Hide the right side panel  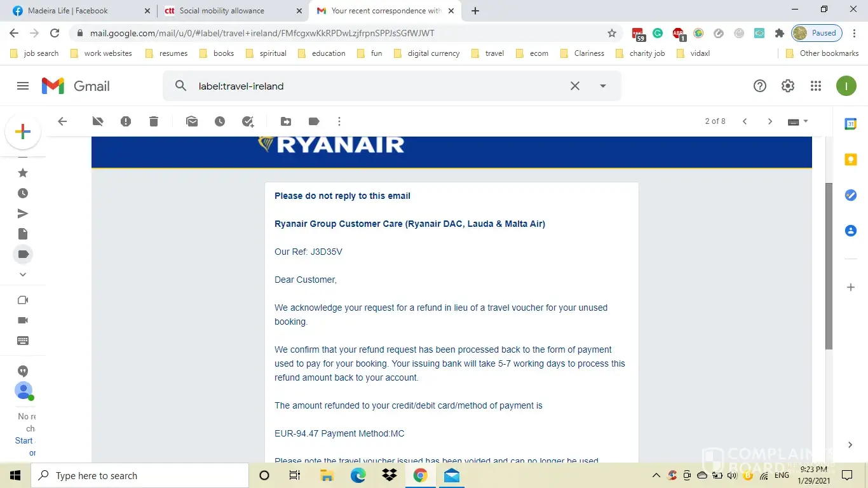pos(851,445)
